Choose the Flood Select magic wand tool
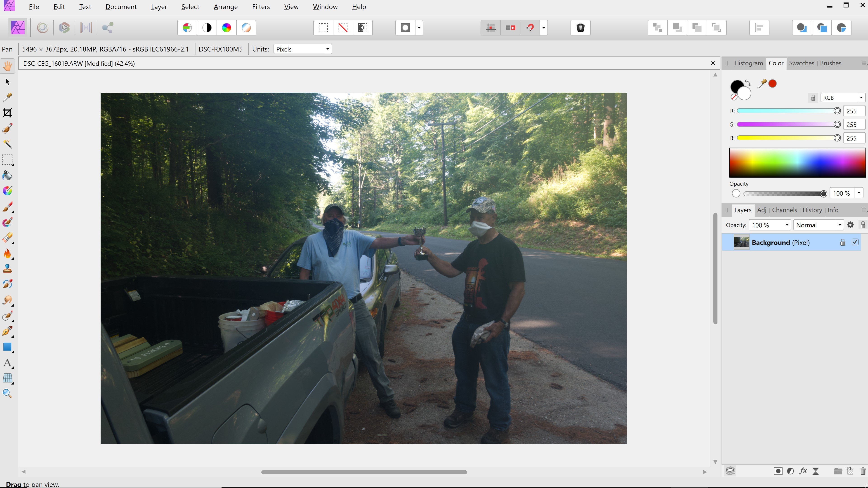The height and width of the screenshot is (488, 868). pos(7,144)
